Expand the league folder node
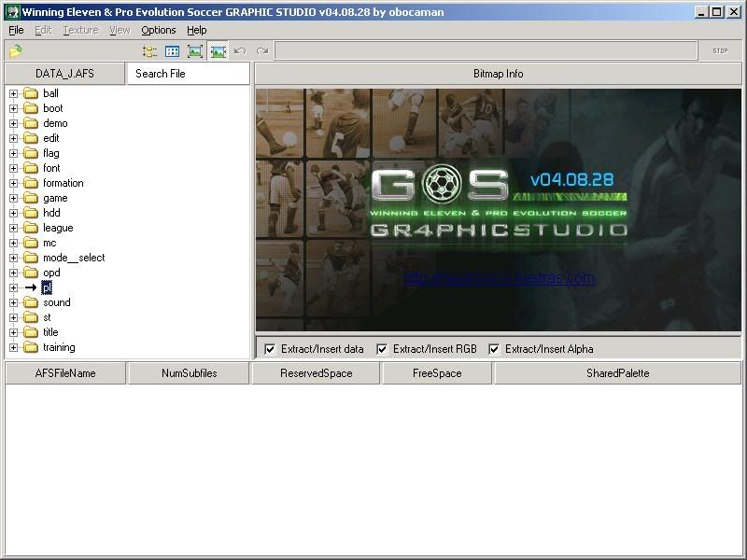 (13, 228)
